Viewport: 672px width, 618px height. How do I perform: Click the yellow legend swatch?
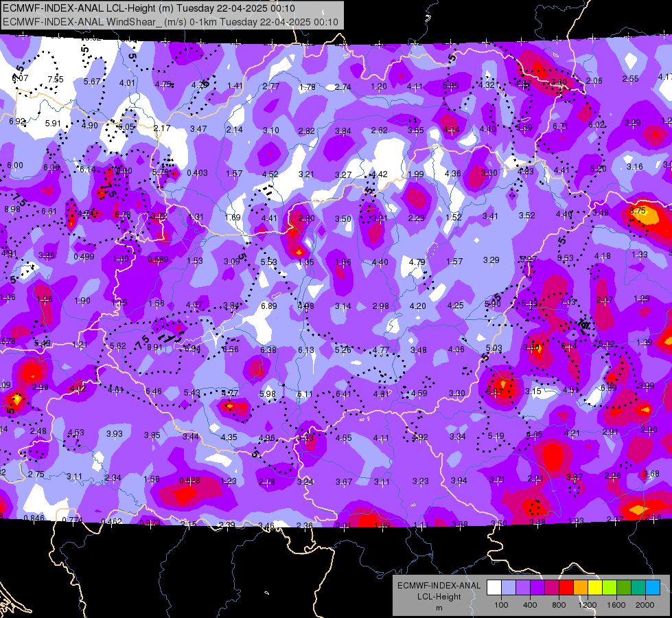(x=595, y=588)
